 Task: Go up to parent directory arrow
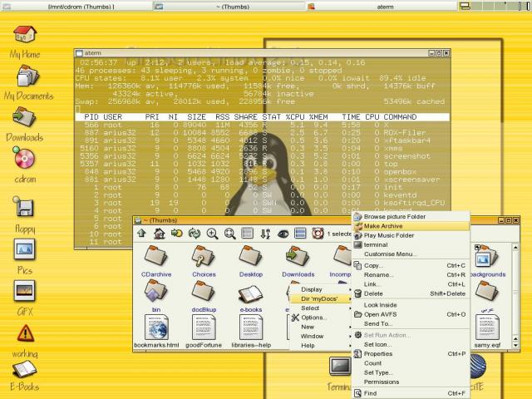click(141, 234)
